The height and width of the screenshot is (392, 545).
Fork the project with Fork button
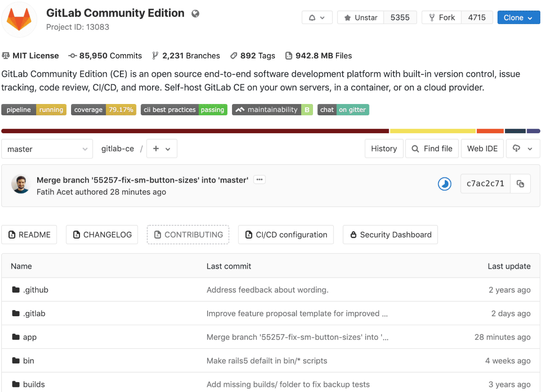click(x=442, y=17)
